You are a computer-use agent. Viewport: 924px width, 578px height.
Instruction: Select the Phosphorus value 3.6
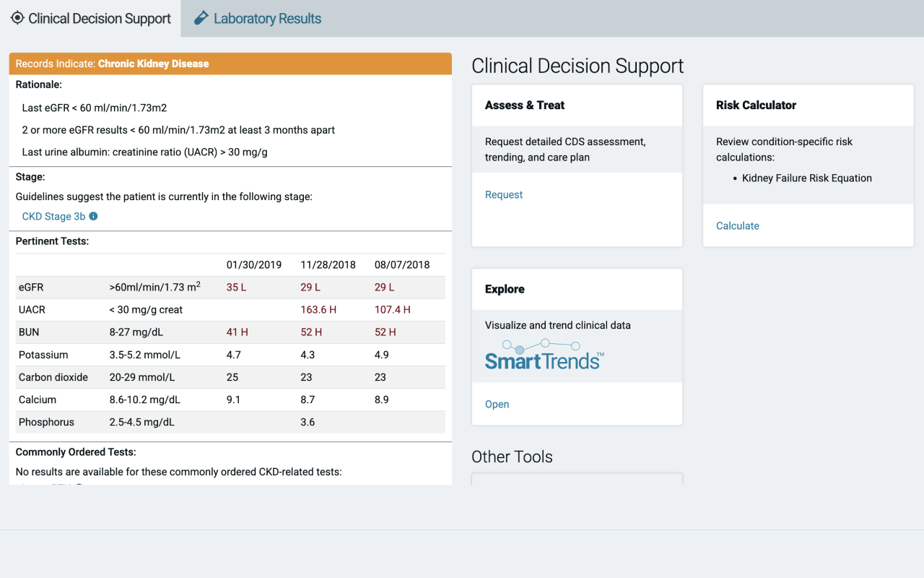pos(308,422)
